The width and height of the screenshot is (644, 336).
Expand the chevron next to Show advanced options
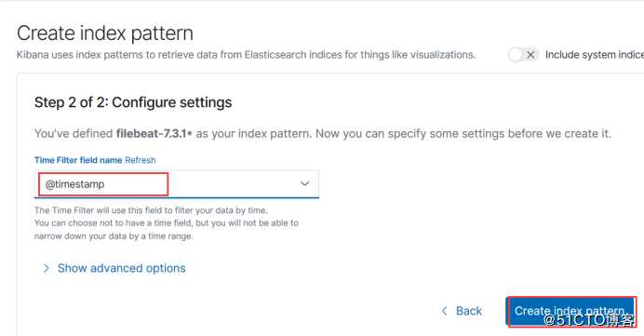click(46, 268)
